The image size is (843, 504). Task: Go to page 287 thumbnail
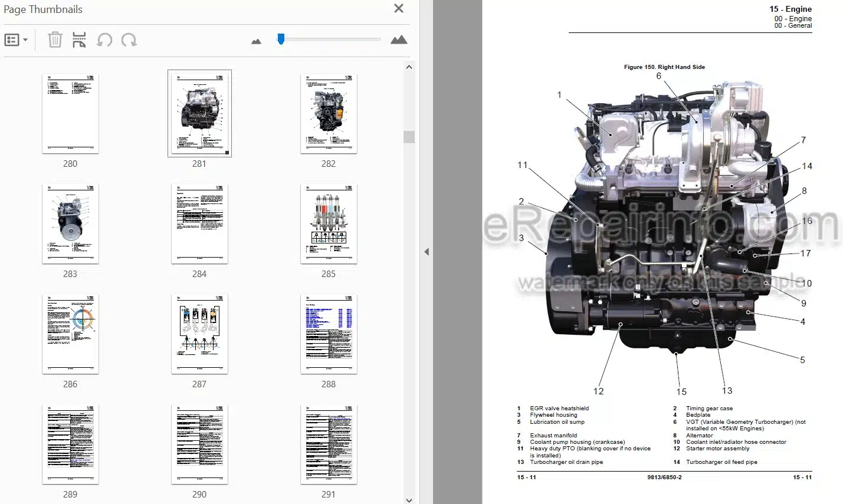[199, 334]
